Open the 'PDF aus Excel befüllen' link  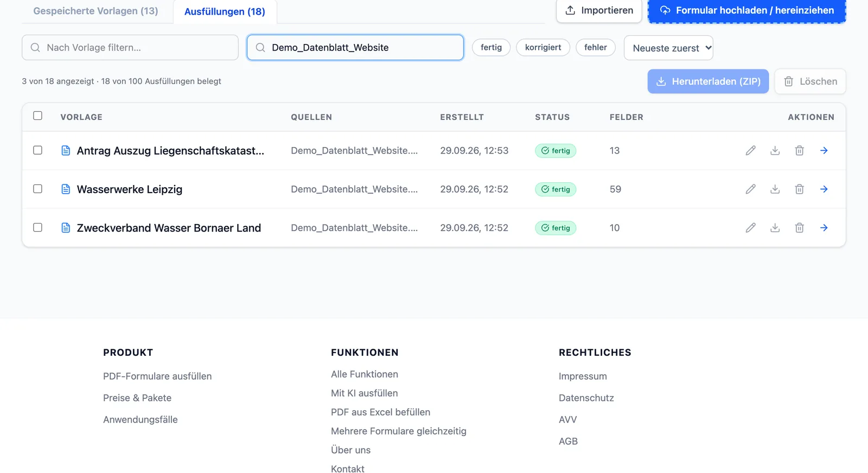[x=381, y=412]
